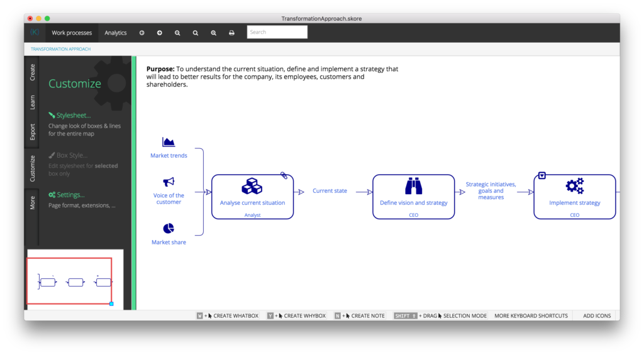Select the Current state label
Viewport: 644px width, 355px height.
coord(330,191)
